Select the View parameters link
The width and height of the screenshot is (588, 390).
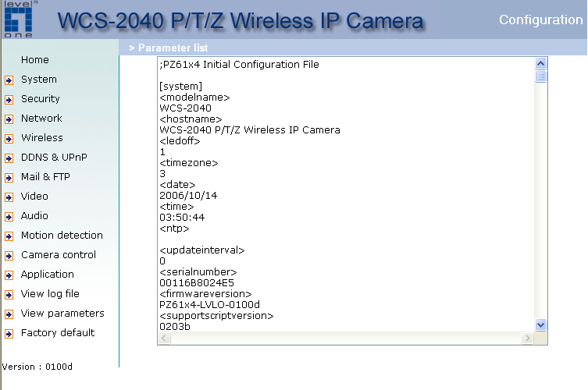(62, 314)
